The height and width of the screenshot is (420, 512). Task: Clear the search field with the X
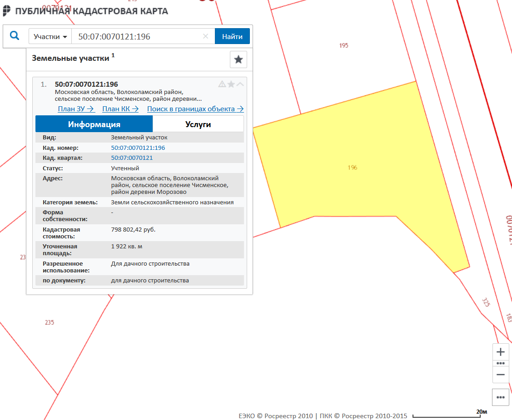[x=205, y=36]
